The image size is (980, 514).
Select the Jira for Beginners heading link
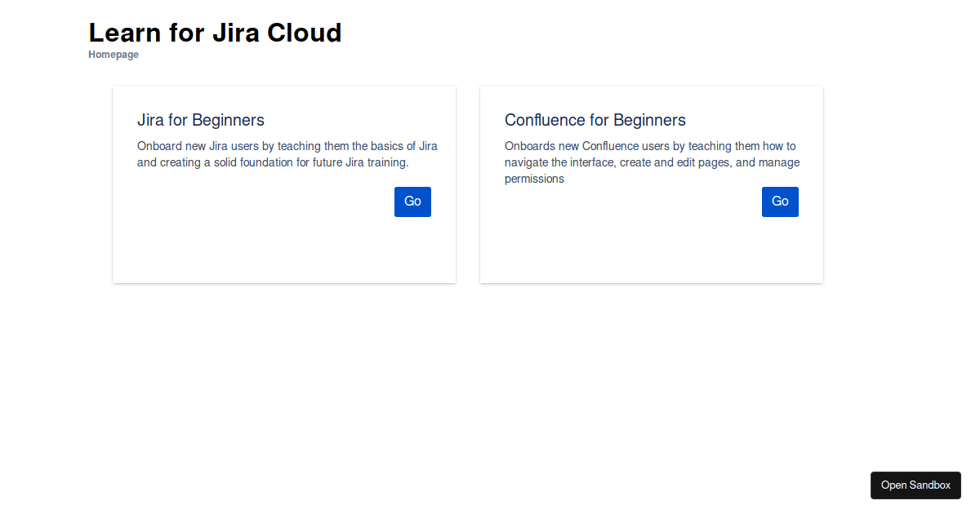pos(201,120)
